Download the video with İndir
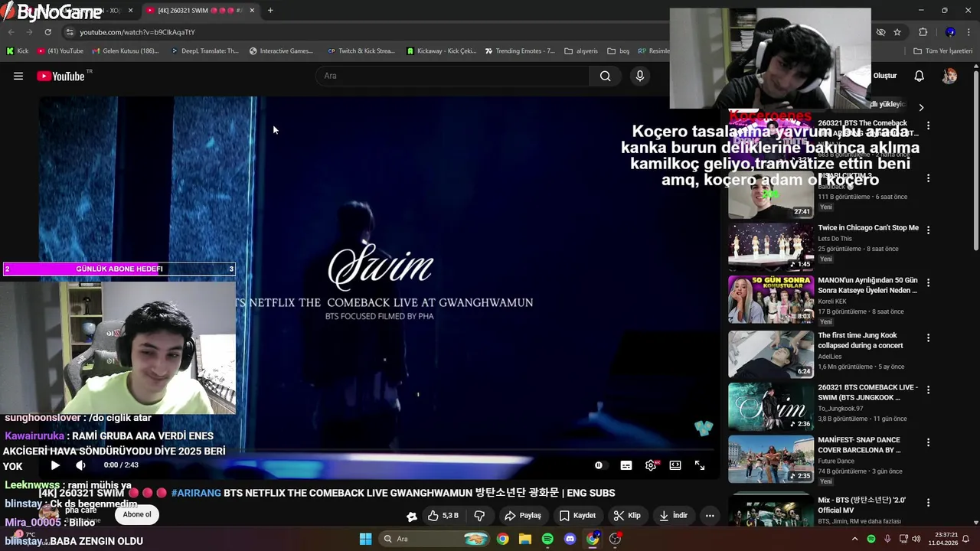 673,516
